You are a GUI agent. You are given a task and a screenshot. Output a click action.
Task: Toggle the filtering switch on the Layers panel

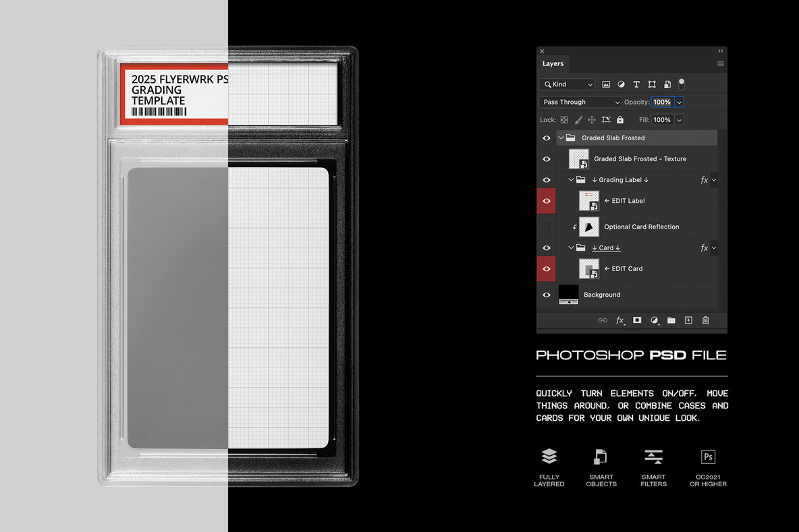(x=682, y=84)
